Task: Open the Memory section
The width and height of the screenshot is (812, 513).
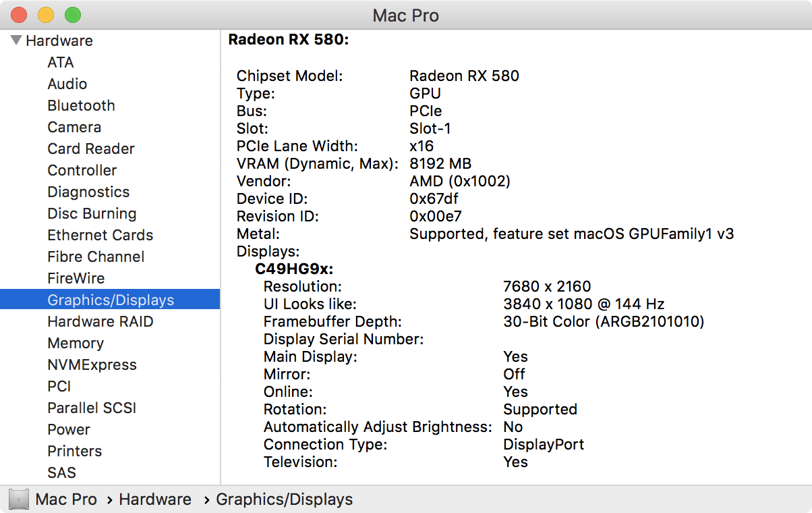Action: click(x=76, y=343)
